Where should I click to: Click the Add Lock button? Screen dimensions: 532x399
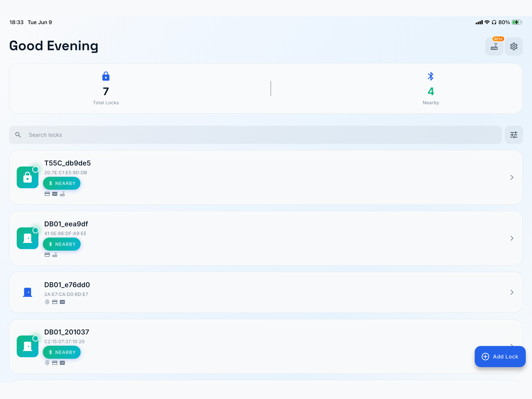pyautogui.click(x=500, y=356)
